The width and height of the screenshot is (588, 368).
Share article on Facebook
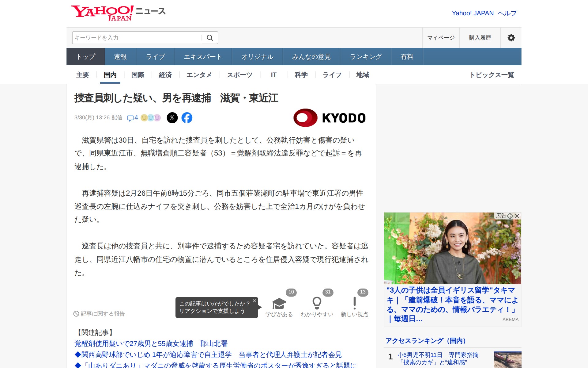pyautogui.click(x=187, y=118)
